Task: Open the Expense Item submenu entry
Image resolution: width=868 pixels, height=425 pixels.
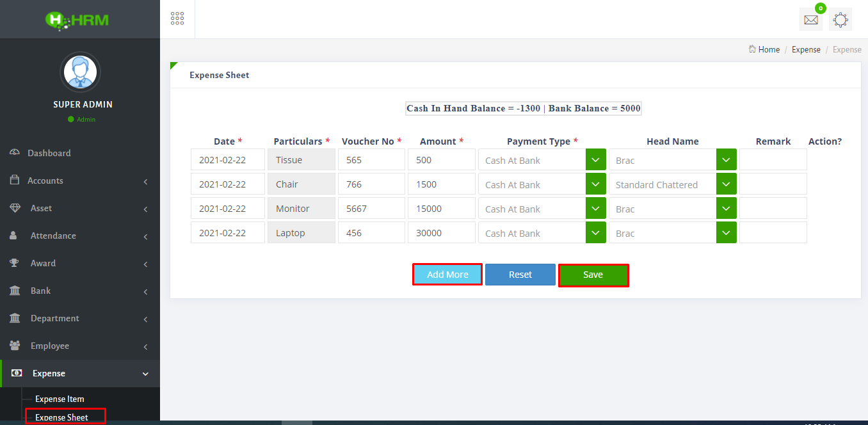Action: pyautogui.click(x=60, y=399)
